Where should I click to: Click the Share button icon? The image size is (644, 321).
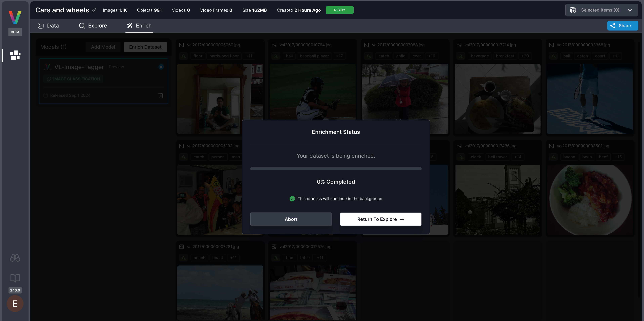(613, 25)
